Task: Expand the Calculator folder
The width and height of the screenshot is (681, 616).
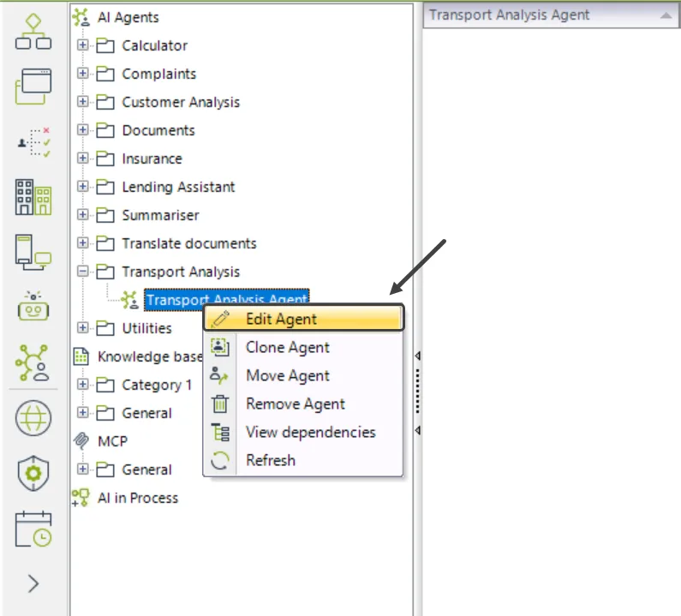Action: 82,45
